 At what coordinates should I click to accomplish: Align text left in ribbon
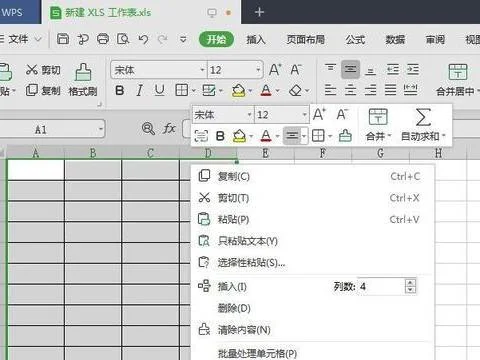tap(330, 90)
